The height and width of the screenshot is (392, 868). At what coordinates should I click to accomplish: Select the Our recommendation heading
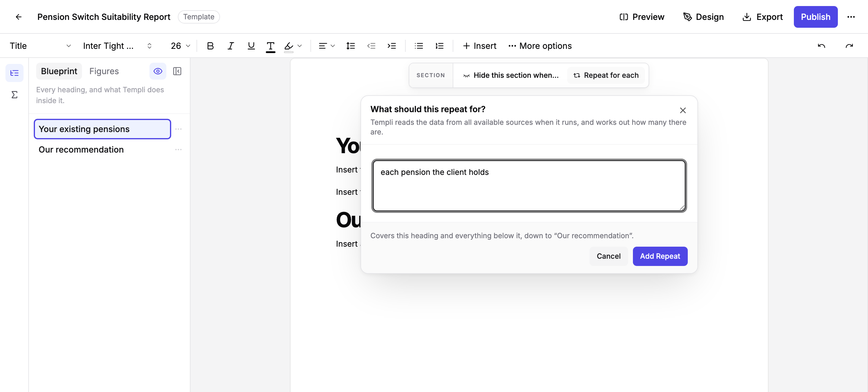click(x=102, y=150)
